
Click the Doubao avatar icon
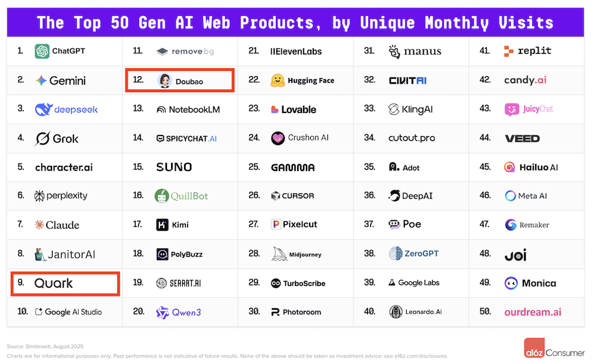point(165,81)
